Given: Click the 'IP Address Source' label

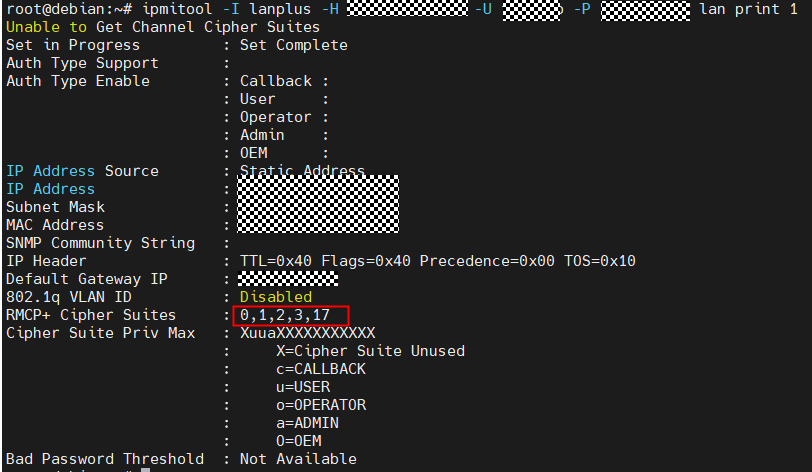Looking at the screenshot, I should point(82,171).
